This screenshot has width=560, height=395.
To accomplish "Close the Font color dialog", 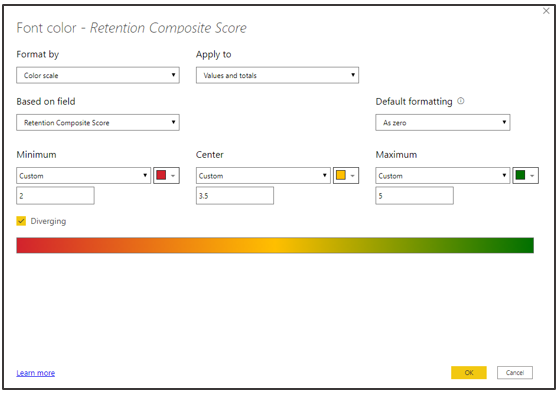I will coord(546,11).
